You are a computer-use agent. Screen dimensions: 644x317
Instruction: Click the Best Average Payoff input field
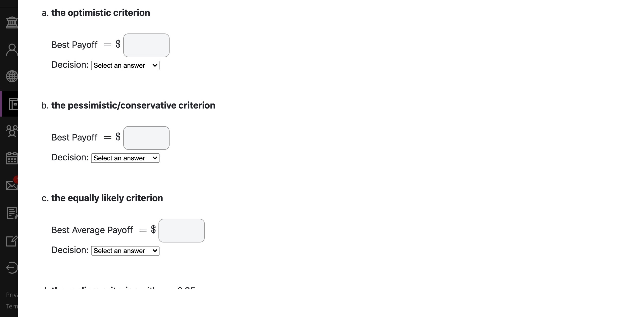click(181, 230)
